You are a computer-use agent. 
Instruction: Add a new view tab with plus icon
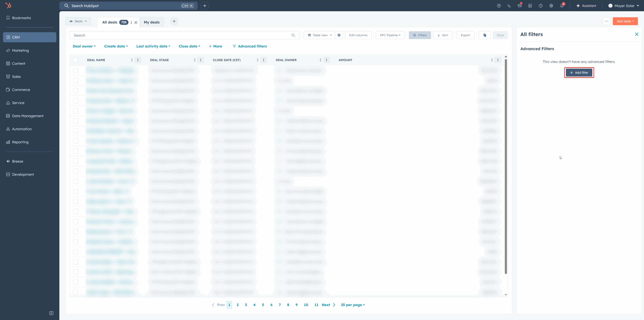point(174,21)
